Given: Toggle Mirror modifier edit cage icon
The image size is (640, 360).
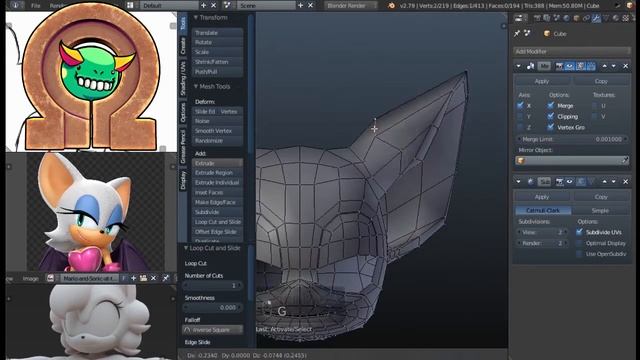Looking at the screenshot, I should pyautogui.click(x=591, y=66).
